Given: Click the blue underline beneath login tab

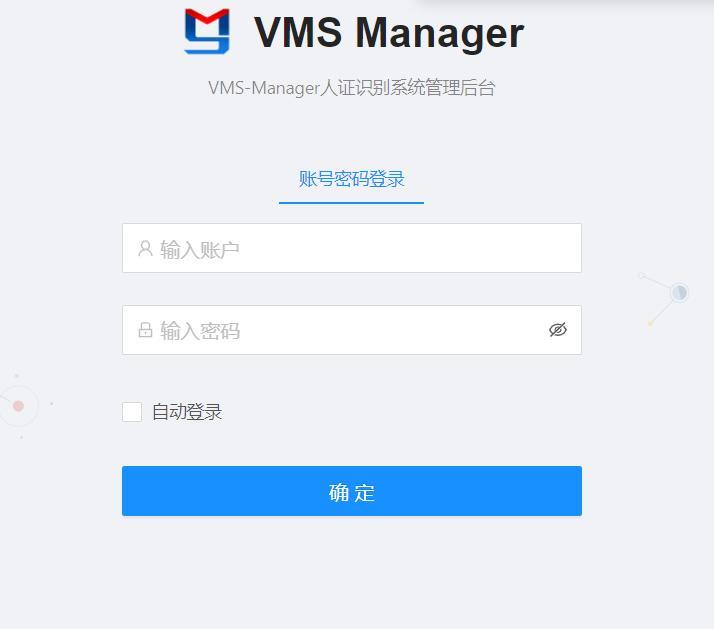Looking at the screenshot, I should point(352,203).
